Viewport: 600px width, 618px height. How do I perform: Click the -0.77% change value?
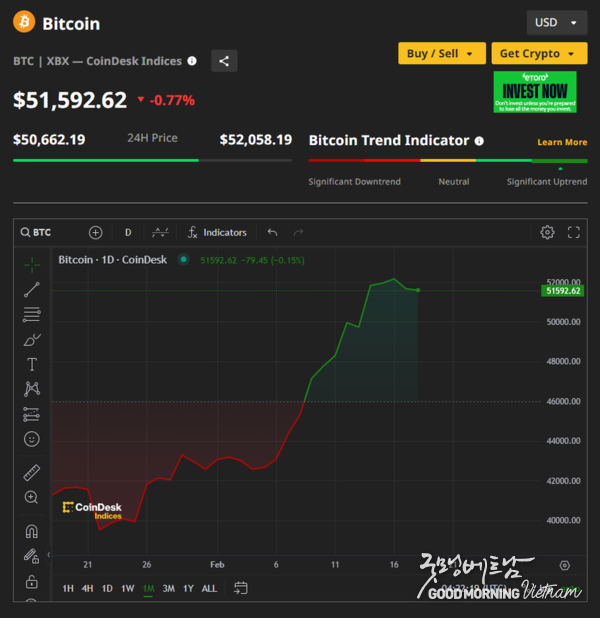point(172,100)
